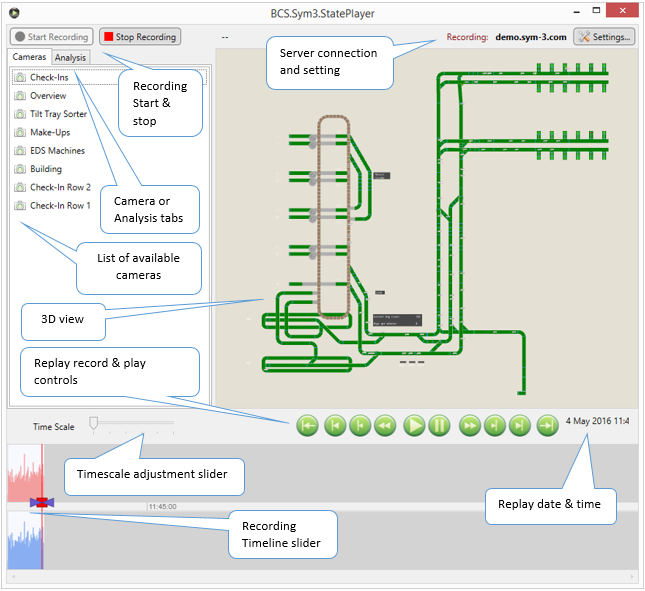The height and width of the screenshot is (591, 645).
Task: Open the Settings dialog
Action: tap(604, 37)
